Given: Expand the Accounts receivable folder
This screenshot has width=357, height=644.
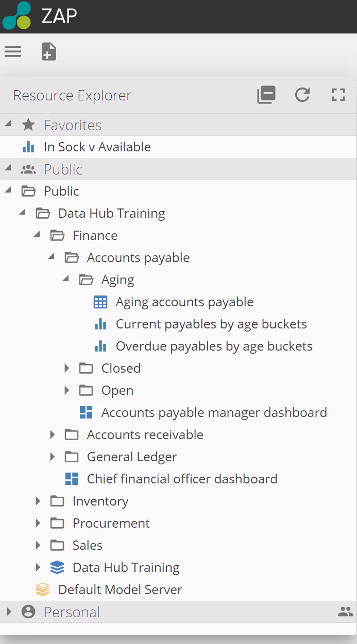Looking at the screenshot, I should pyautogui.click(x=52, y=434).
